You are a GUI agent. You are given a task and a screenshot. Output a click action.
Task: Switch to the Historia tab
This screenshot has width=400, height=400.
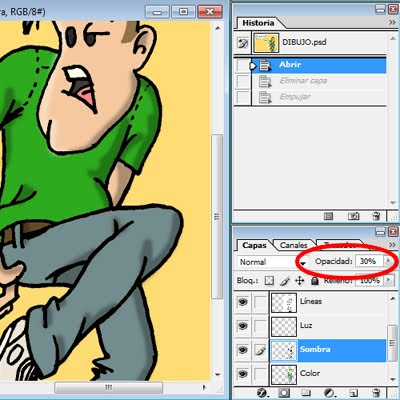pyautogui.click(x=258, y=23)
